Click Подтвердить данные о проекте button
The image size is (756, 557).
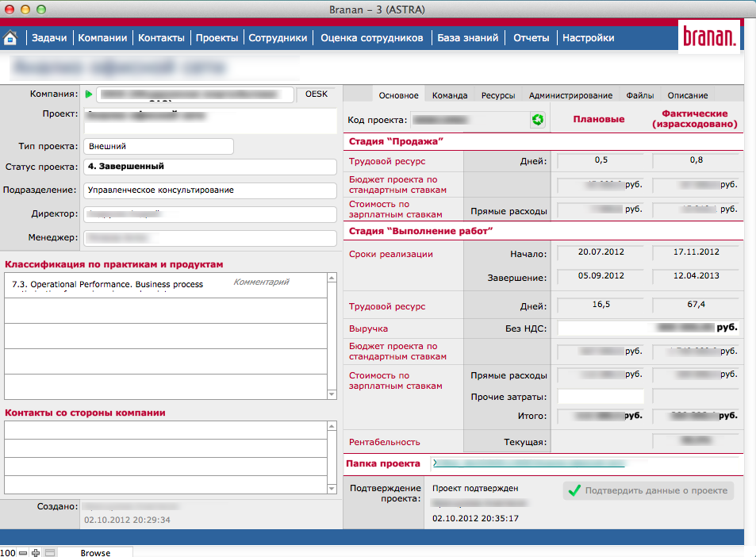648,490
